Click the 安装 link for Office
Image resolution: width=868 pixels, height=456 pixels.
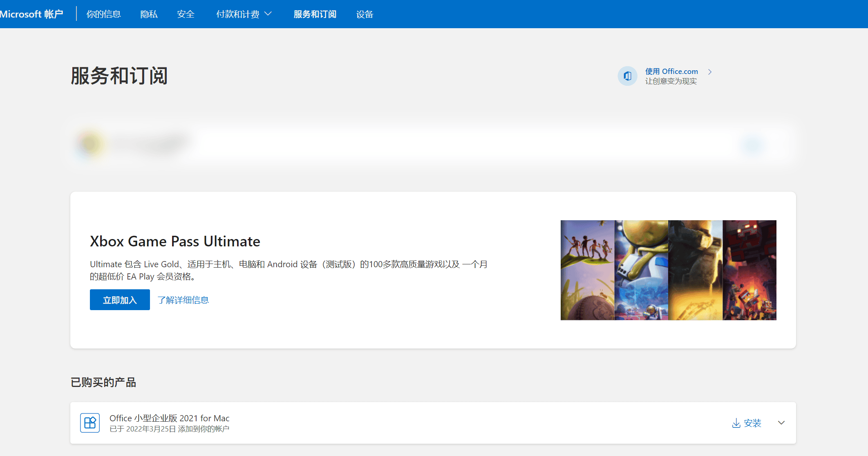tap(752, 423)
